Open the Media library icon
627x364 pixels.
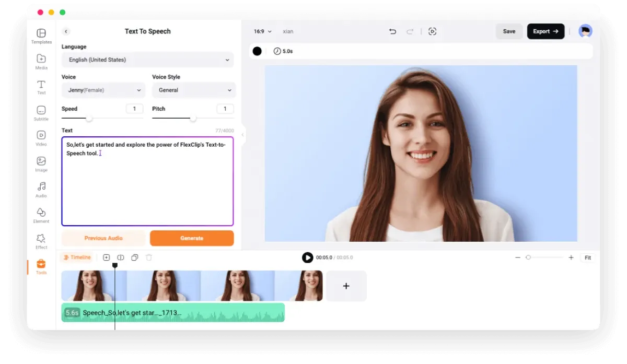[x=41, y=61]
